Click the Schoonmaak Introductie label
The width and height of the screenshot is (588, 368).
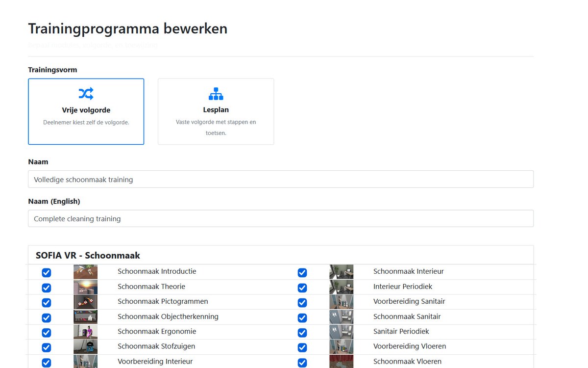pos(157,271)
